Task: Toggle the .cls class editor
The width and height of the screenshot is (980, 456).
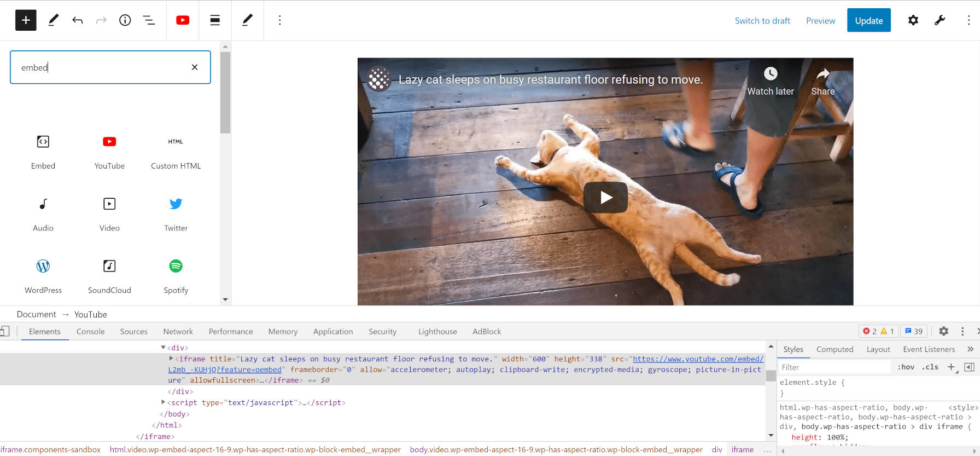Action: [930, 367]
